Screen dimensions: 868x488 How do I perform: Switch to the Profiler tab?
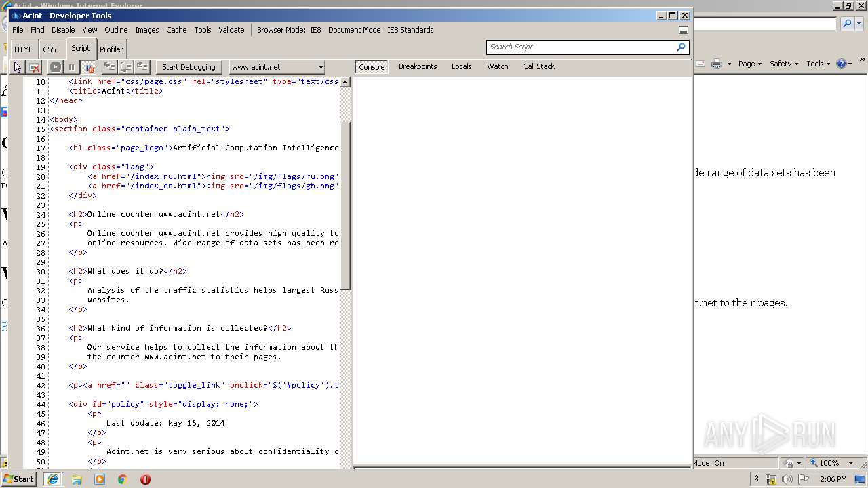pos(111,49)
